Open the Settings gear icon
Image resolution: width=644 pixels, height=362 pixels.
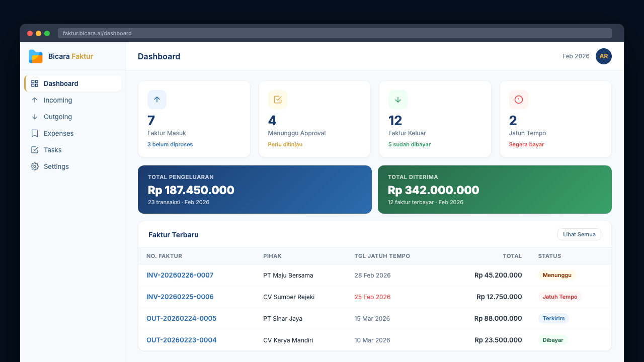click(35, 166)
